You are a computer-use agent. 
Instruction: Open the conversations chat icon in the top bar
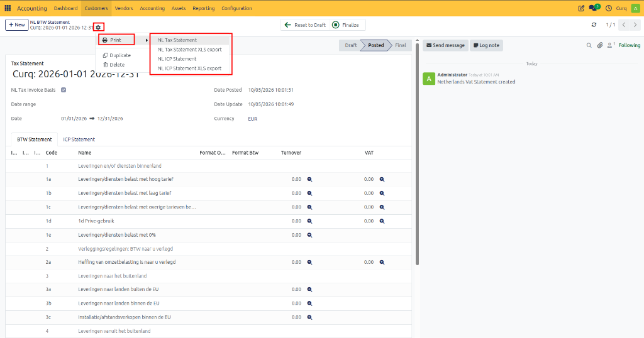(594, 8)
